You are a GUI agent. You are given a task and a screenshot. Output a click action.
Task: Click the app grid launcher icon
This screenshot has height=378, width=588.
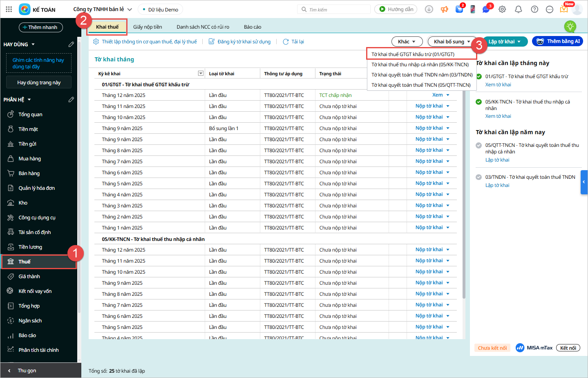(9, 9)
